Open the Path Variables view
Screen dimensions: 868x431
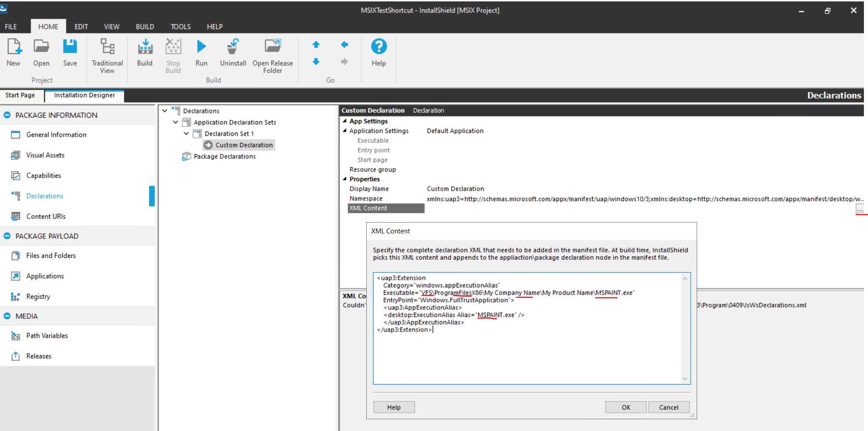pos(46,335)
